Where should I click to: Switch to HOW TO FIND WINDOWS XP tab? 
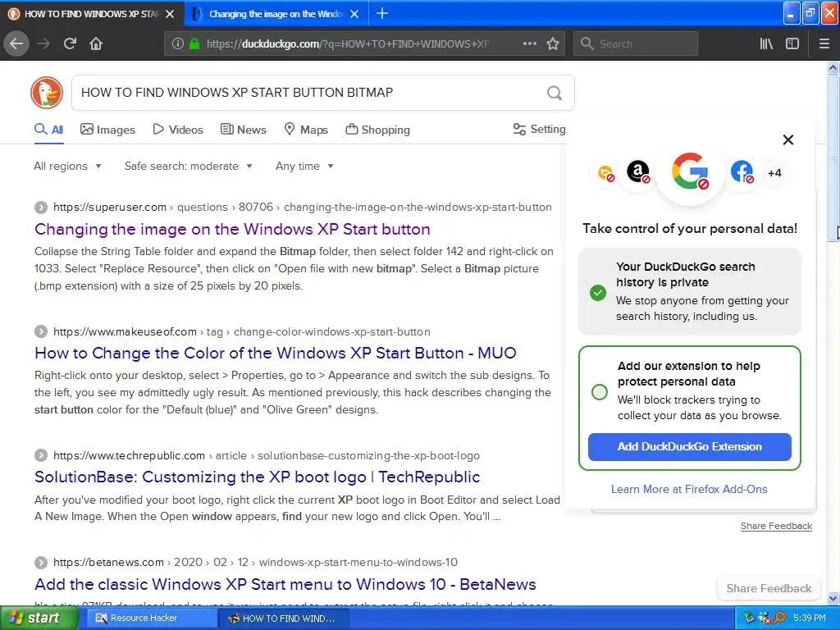coord(92,14)
